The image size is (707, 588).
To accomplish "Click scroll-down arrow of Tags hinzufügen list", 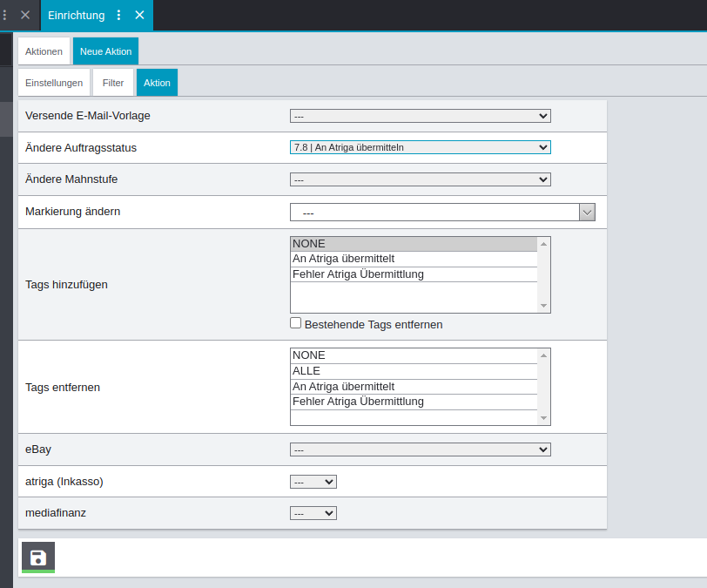I will (544, 306).
